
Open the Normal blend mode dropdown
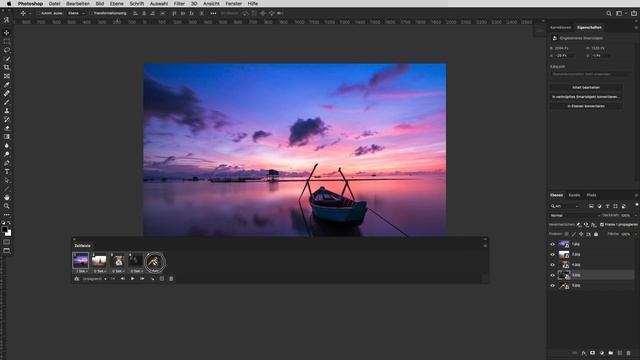point(575,215)
